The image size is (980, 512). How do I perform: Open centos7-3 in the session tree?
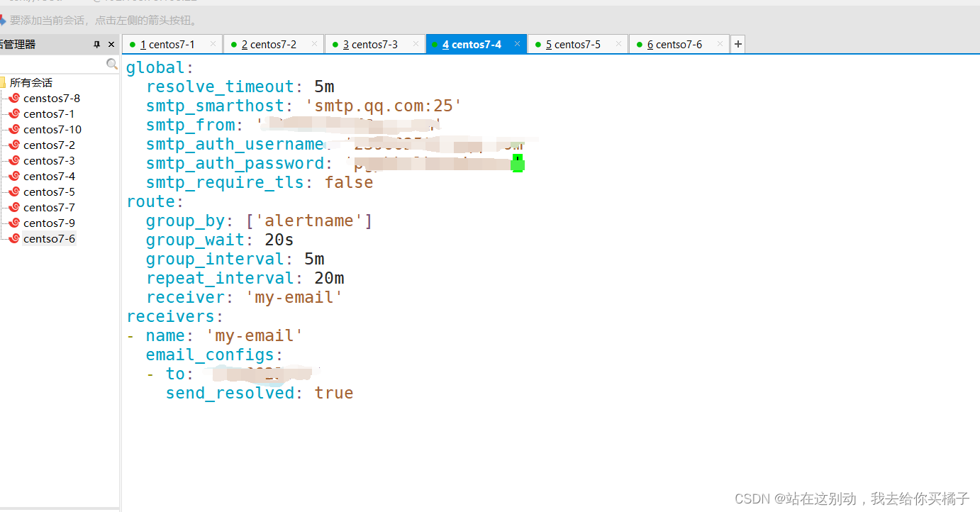tap(49, 161)
